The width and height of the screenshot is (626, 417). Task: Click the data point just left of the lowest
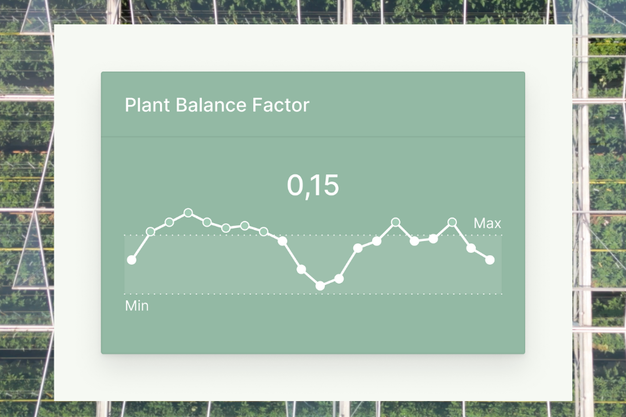coord(301,269)
